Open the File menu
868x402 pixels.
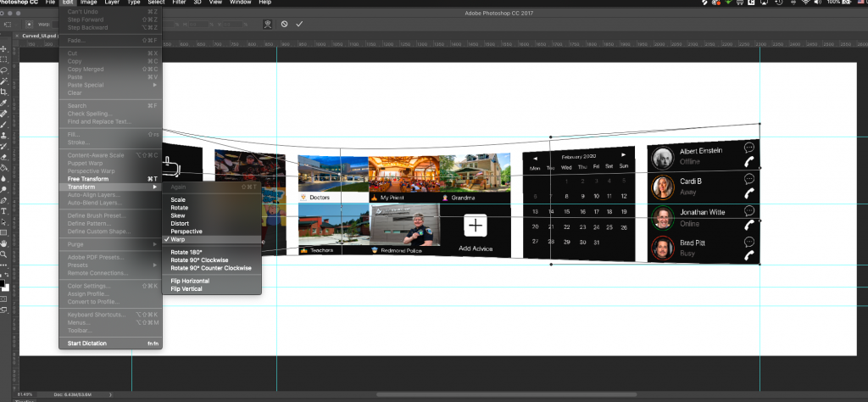50,3
